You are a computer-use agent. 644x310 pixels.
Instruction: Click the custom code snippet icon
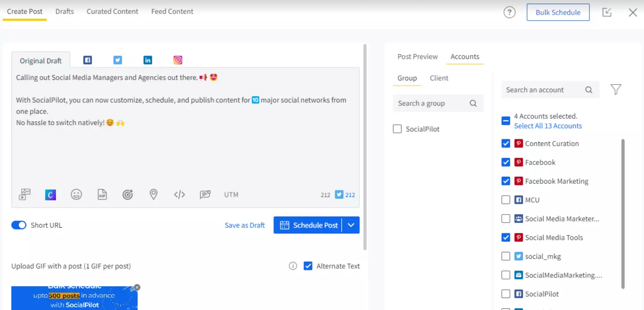coord(179,194)
